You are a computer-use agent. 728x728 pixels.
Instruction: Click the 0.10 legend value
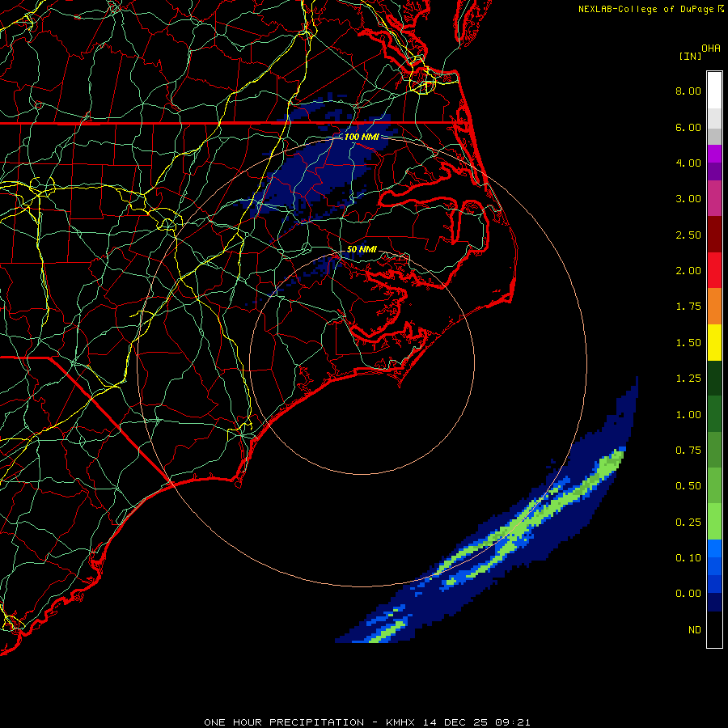(x=688, y=558)
